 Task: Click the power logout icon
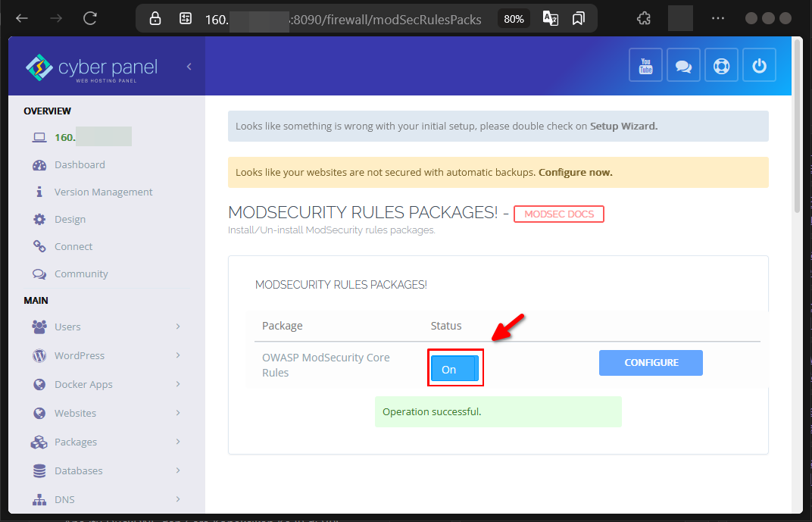(759, 65)
